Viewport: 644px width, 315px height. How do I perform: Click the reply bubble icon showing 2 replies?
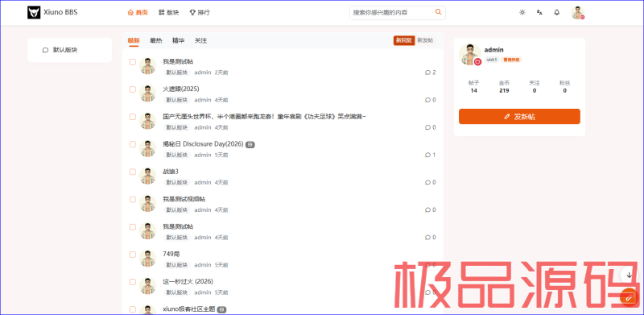(427, 73)
